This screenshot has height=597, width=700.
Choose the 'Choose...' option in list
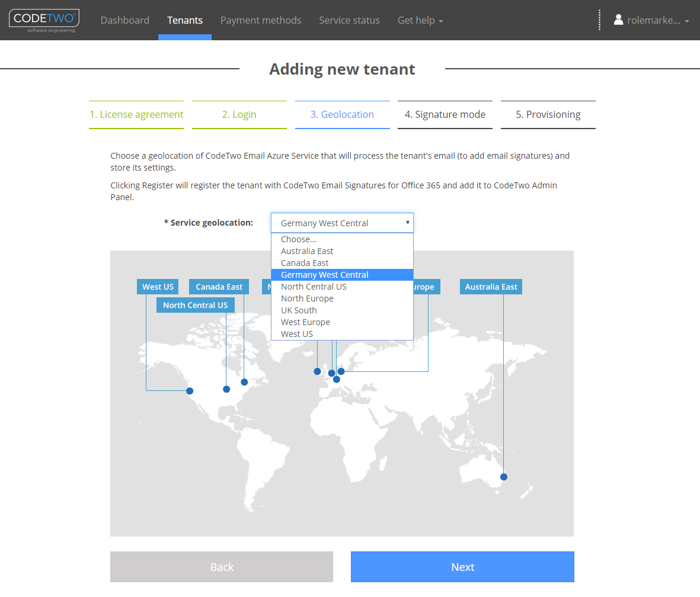tap(342, 239)
